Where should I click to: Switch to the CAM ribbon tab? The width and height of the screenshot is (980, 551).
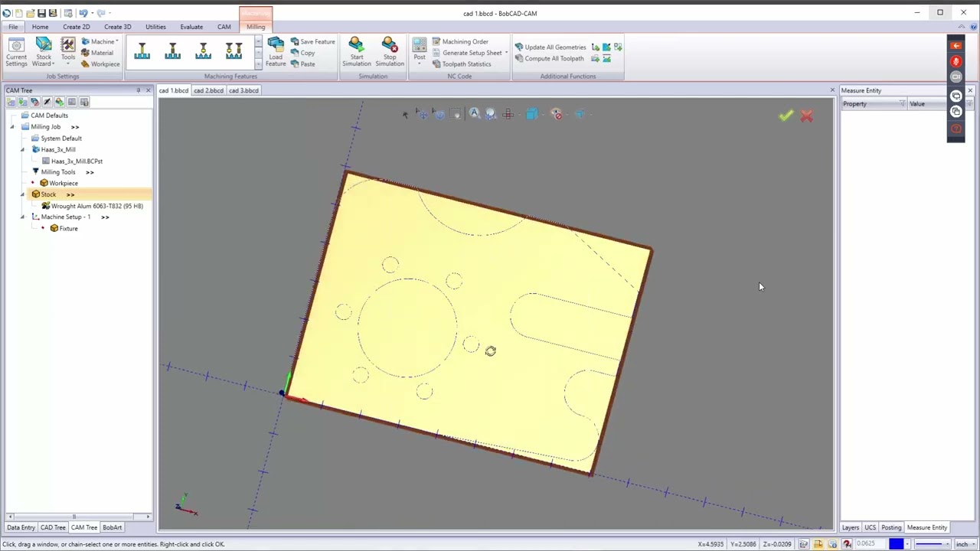224,27
